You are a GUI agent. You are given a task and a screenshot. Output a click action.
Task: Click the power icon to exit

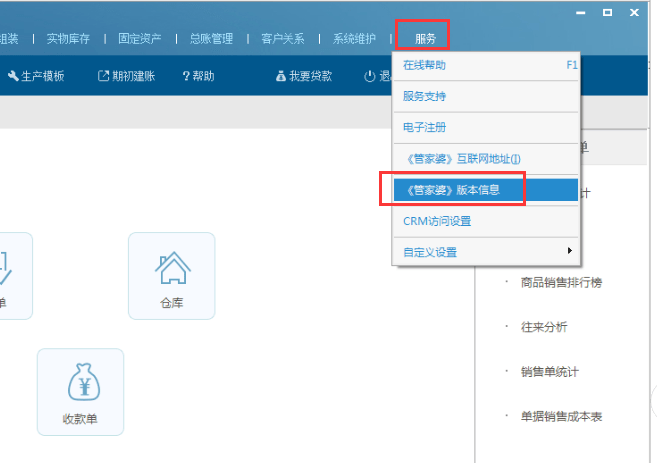[370, 76]
